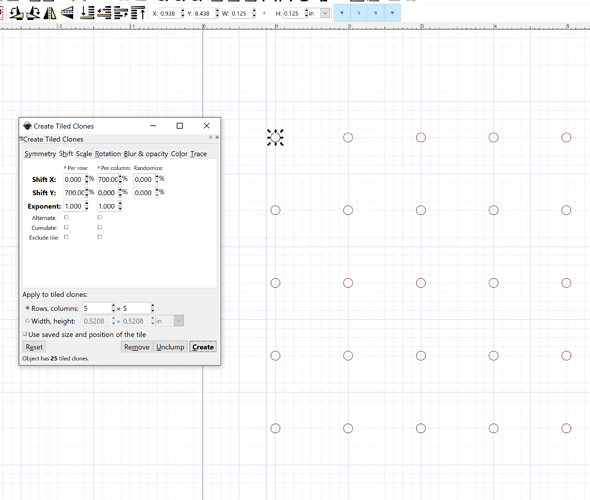Switch to the Rotation tab
Viewport: 590px width, 500px height.
coord(108,154)
